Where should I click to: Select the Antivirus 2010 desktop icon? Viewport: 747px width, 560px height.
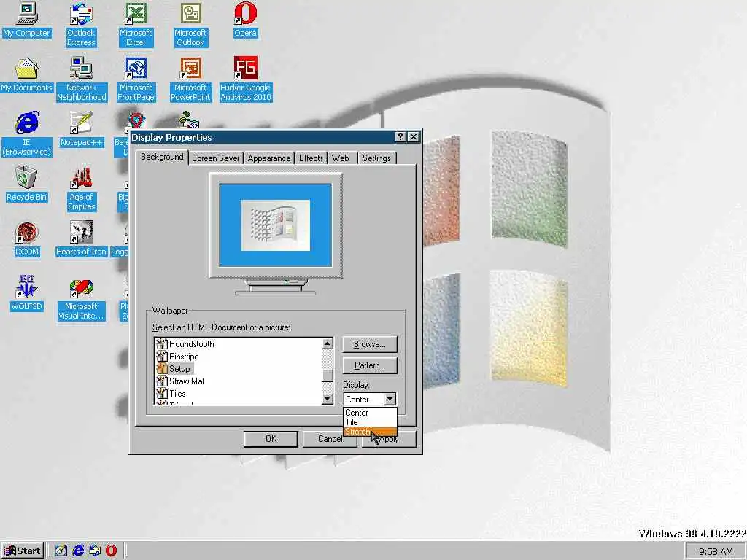tap(245, 79)
